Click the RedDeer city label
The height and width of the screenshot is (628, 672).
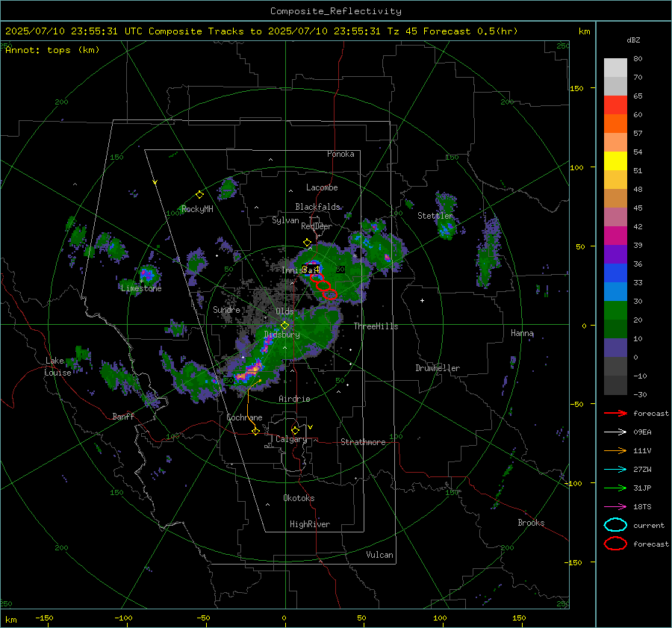(x=317, y=226)
